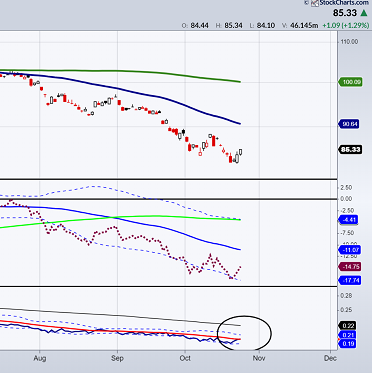This screenshot has width=372, height=373.
Task: Click the 0.00 indicator axis label
Action: coord(346,199)
